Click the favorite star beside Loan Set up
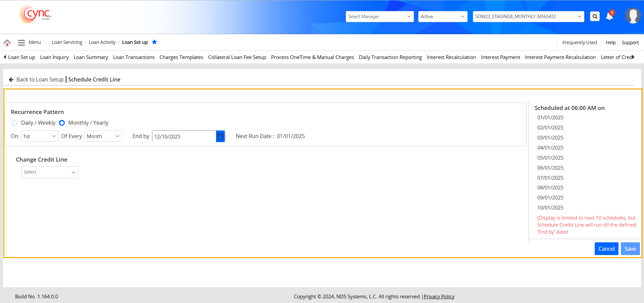 [154, 42]
